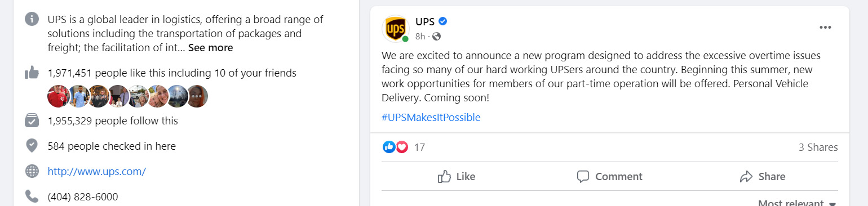Click the UPS logo profile picture
This screenshot has height=206, width=868.
coord(395,28)
